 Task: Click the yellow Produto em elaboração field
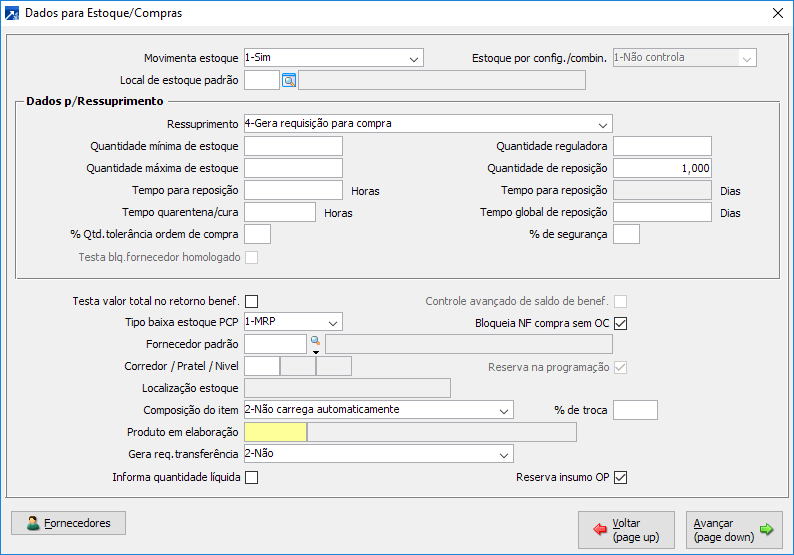[x=275, y=432]
